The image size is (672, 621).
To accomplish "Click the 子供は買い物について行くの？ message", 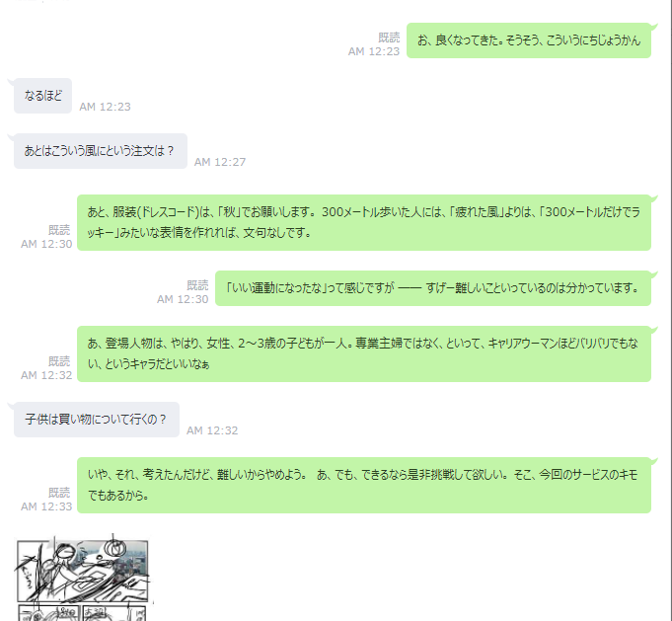I will [97, 420].
